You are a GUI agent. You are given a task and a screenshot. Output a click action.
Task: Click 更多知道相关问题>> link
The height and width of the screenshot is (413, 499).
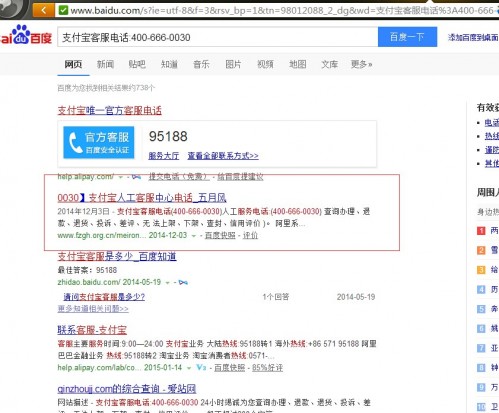93,309
